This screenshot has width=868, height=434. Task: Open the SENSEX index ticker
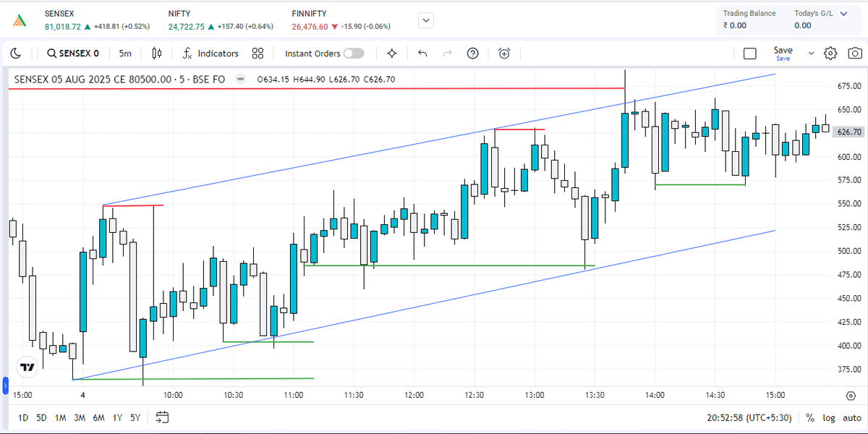tap(97, 20)
